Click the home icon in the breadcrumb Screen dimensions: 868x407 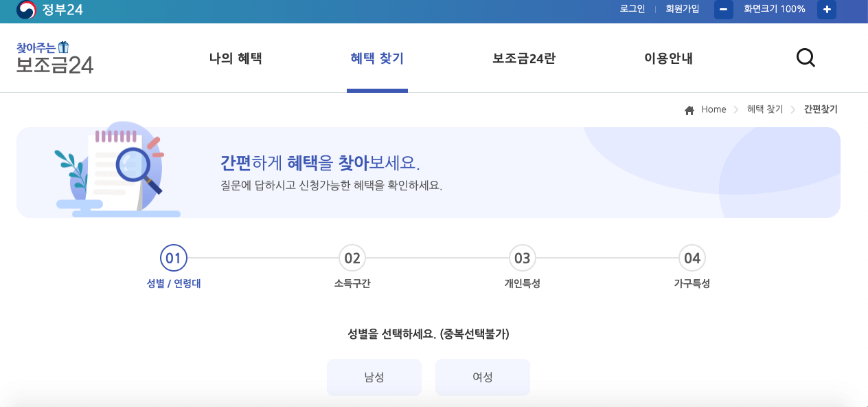[x=689, y=109]
